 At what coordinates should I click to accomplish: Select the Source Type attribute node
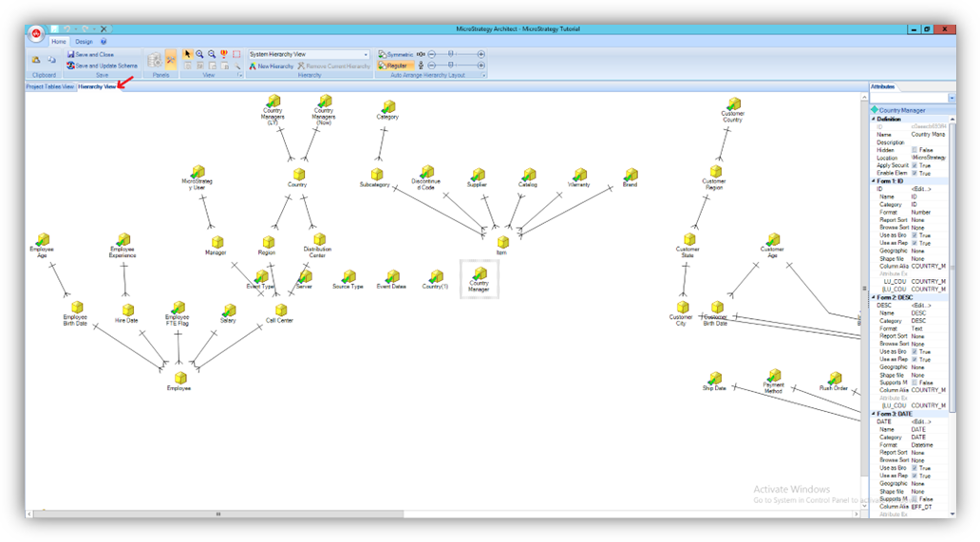[x=349, y=280]
